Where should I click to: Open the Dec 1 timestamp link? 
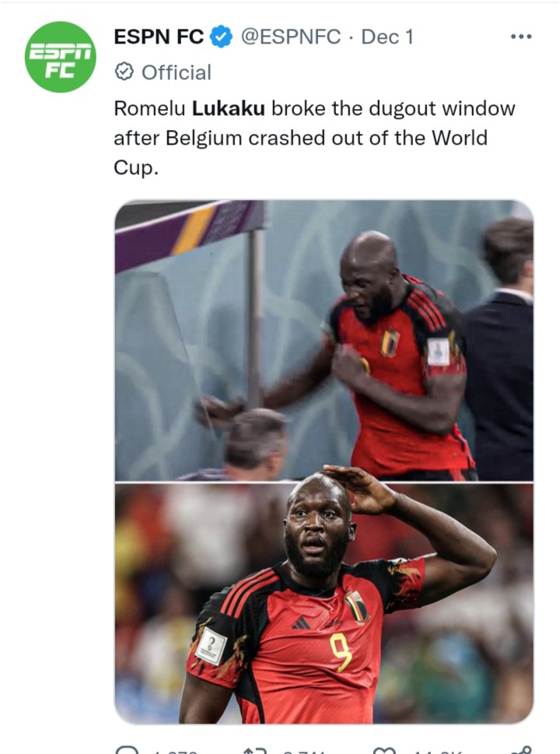(387, 37)
